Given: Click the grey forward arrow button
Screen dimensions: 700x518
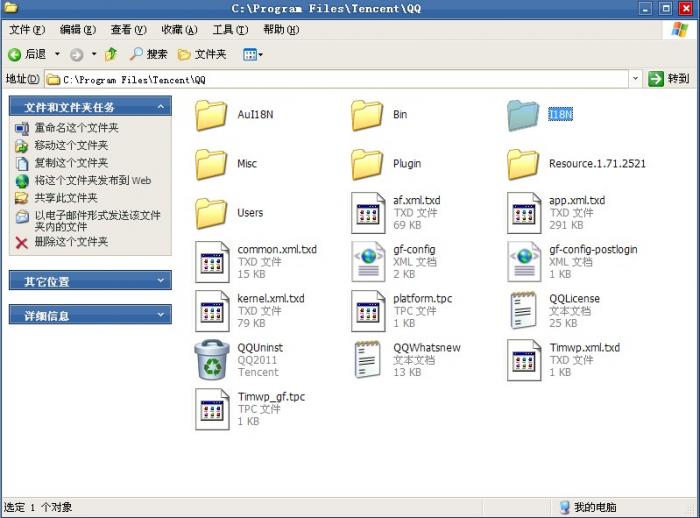Looking at the screenshot, I should tap(76, 54).
